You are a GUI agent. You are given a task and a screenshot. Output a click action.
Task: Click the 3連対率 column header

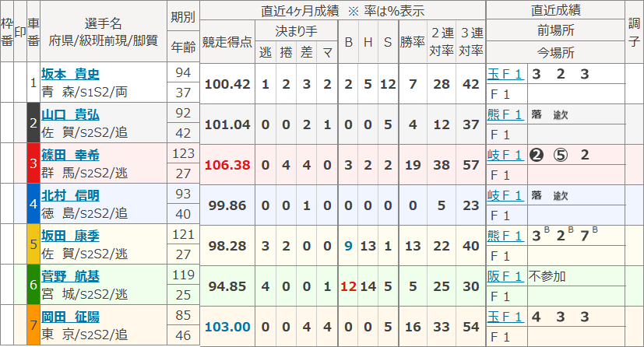pos(470,41)
